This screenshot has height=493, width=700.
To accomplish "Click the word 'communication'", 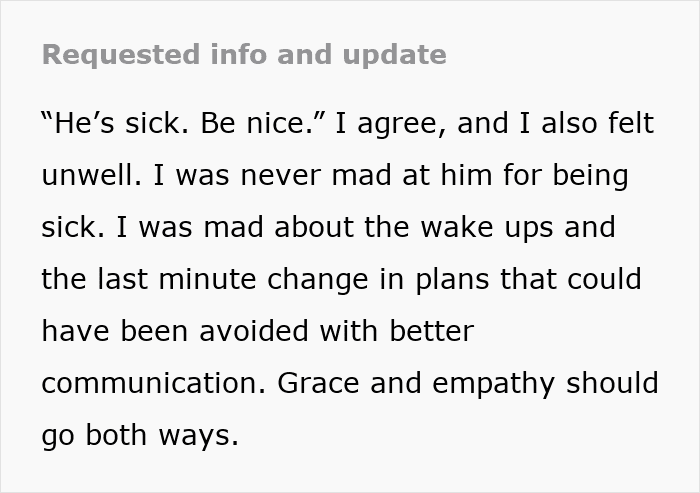I will click(x=154, y=383).
